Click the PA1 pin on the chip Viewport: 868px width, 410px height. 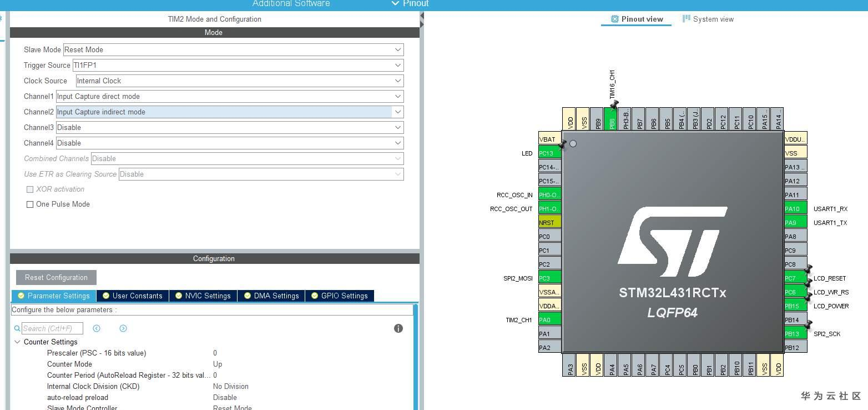(549, 334)
